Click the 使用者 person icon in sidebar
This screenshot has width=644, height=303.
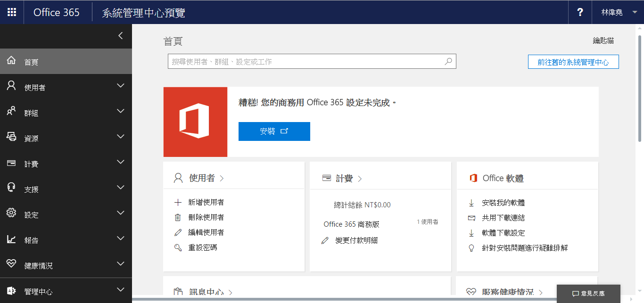(11, 86)
